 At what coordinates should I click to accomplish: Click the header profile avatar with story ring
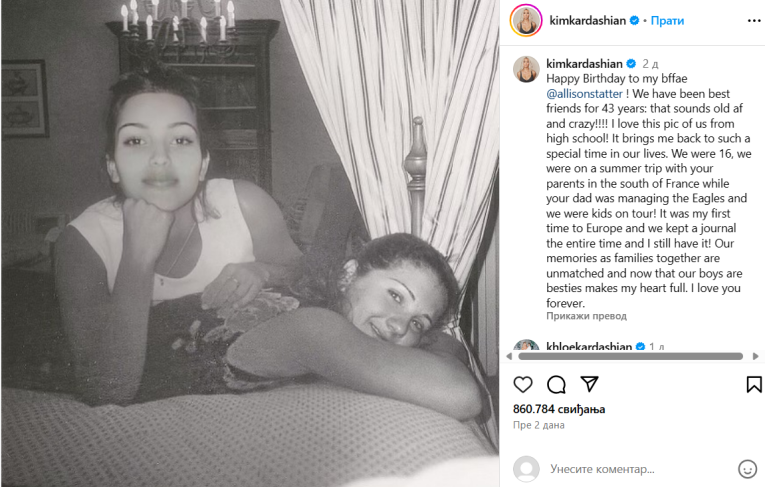[x=526, y=20]
